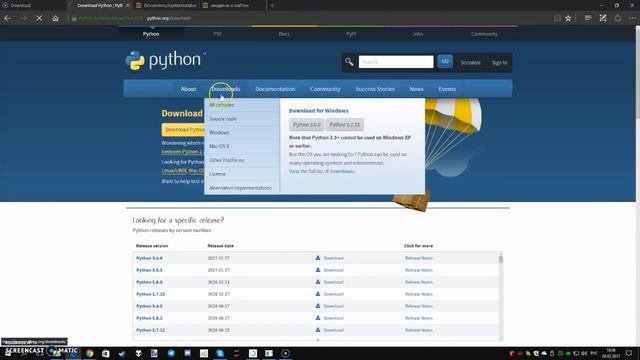Image resolution: width=640 pixels, height=360 pixels.
Task: Open the Action Center notification icon
Action: [629, 353]
